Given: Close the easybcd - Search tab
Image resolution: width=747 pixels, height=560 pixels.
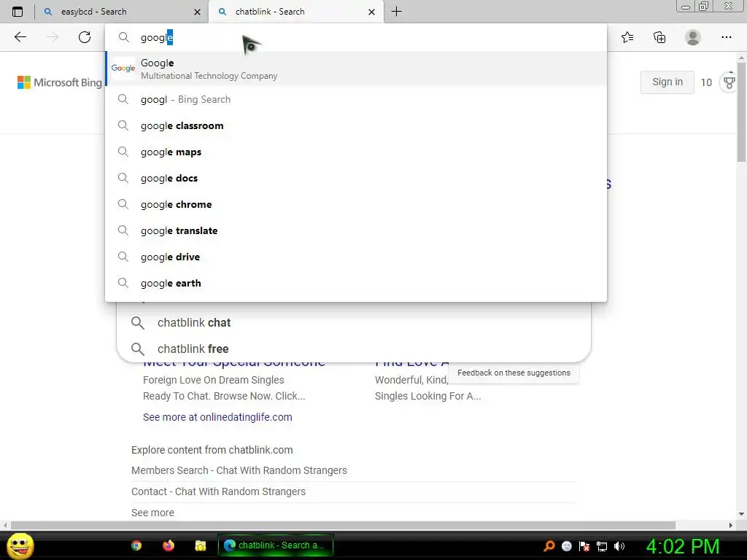Looking at the screenshot, I should [197, 12].
